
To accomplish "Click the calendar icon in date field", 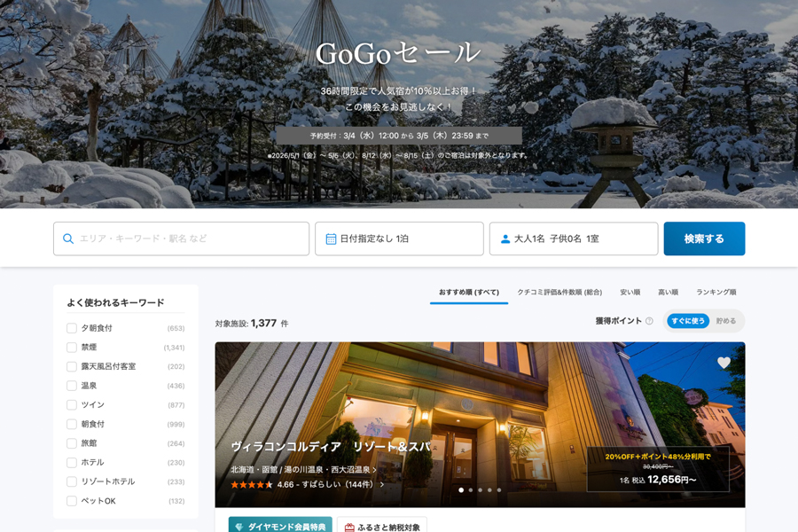I will 331,239.
